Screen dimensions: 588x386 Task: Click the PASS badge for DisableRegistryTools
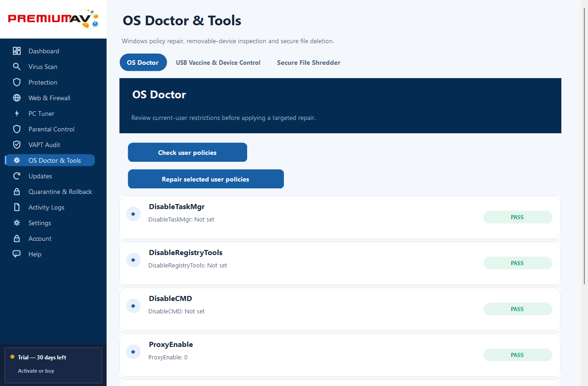point(518,263)
